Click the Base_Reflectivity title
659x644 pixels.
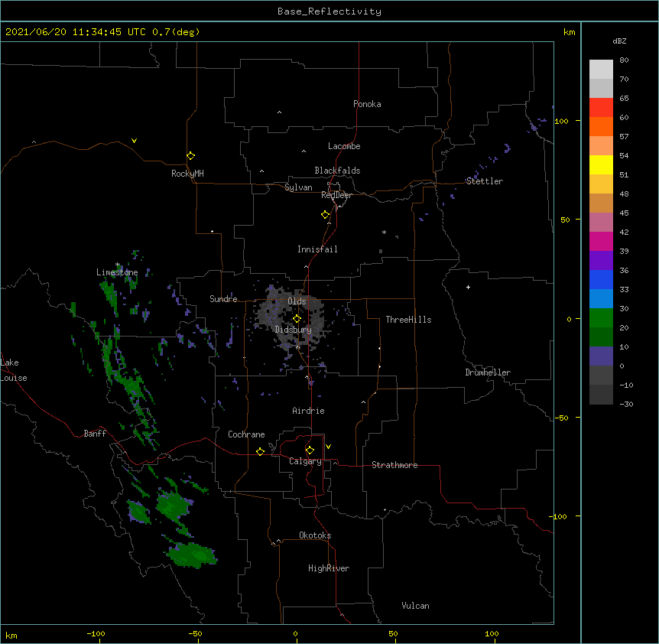coord(329,11)
